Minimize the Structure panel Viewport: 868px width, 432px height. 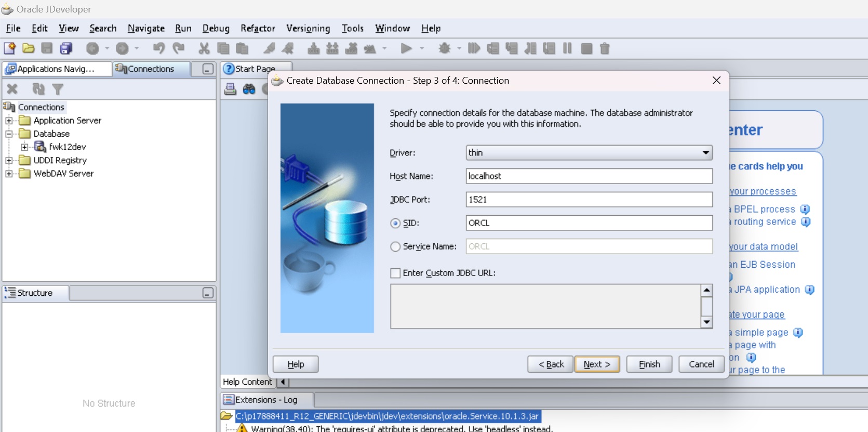[208, 293]
